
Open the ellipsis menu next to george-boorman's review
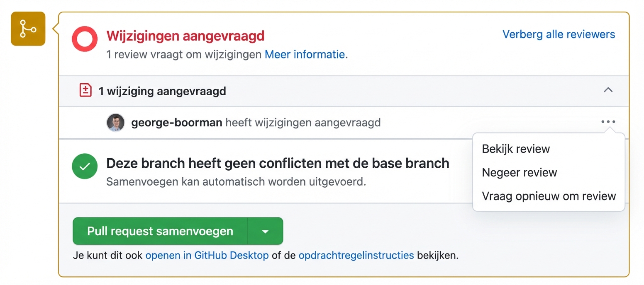607,121
